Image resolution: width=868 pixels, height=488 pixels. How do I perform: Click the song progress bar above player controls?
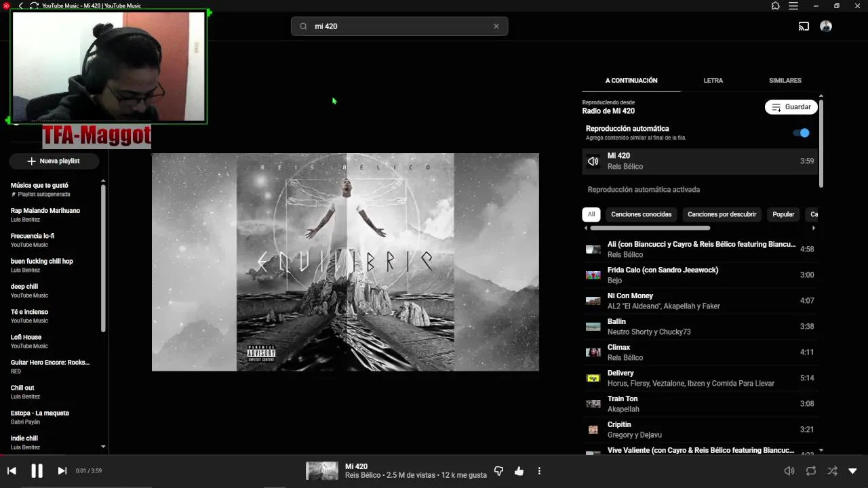click(434, 455)
